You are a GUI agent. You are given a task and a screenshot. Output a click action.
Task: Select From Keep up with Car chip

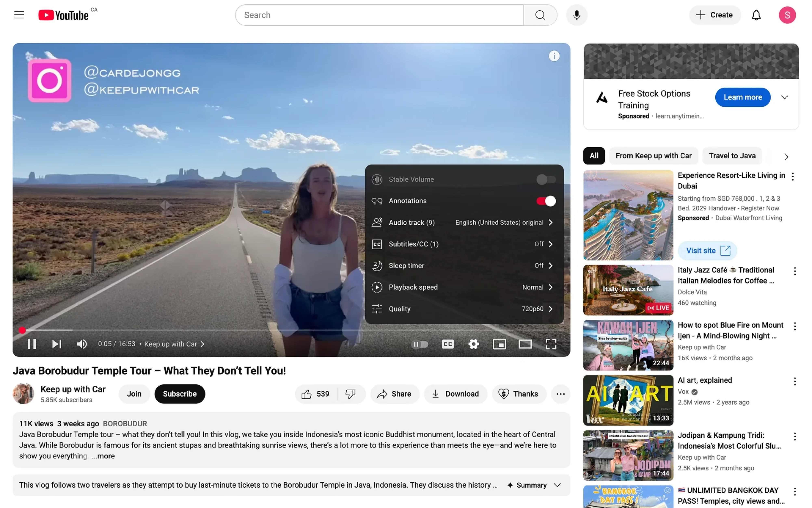point(653,156)
